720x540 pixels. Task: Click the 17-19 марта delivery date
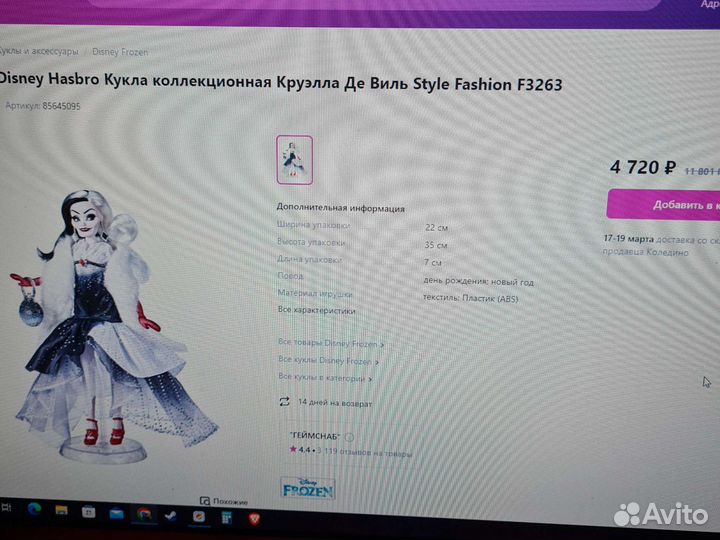tap(629, 239)
